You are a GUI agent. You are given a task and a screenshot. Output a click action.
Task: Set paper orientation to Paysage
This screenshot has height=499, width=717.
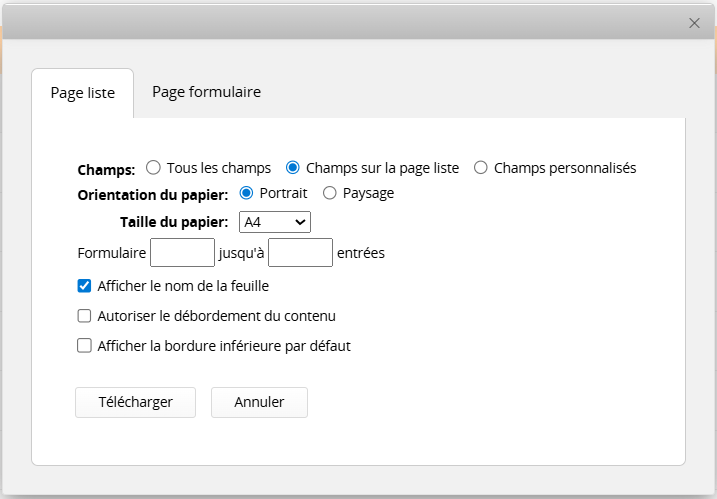pos(330,193)
